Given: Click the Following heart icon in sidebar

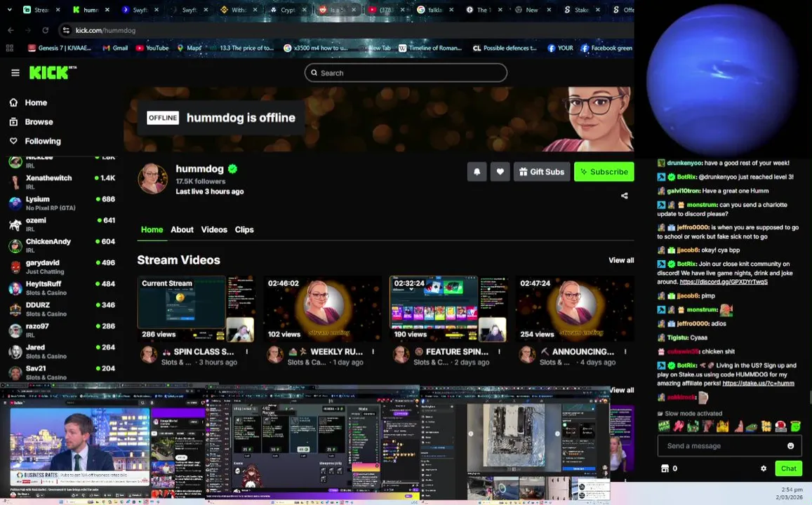Looking at the screenshot, I should pyautogui.click(x=13, y=141).
